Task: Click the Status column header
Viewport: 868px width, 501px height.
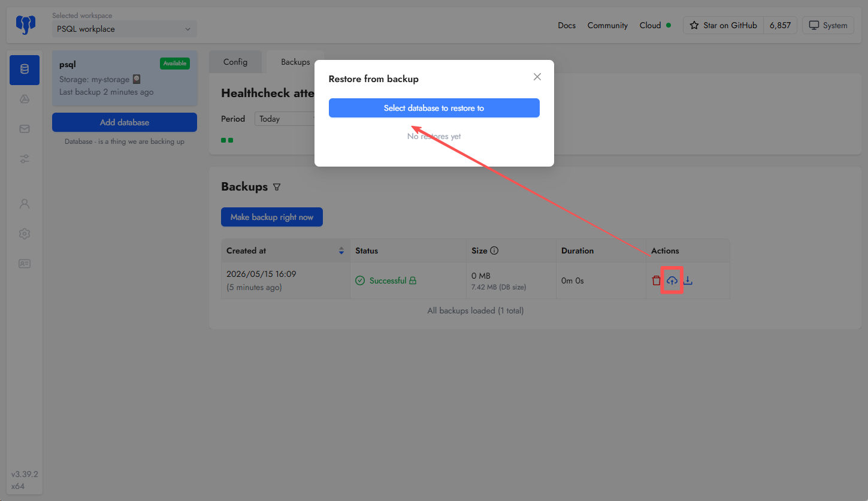Action: 408,251
